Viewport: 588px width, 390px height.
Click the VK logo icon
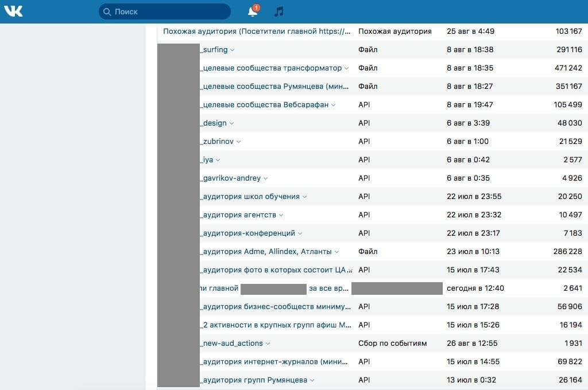tap(13, 11)
